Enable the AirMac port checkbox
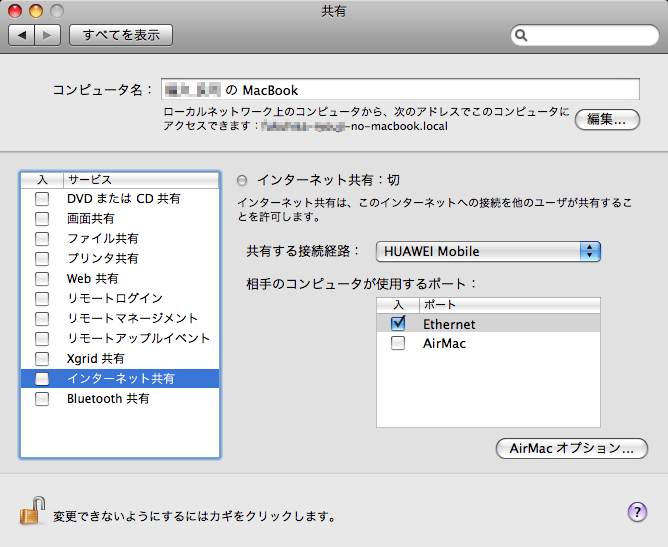Image resolution: width=668 pixels, height=547 pixels. (398, 343)
